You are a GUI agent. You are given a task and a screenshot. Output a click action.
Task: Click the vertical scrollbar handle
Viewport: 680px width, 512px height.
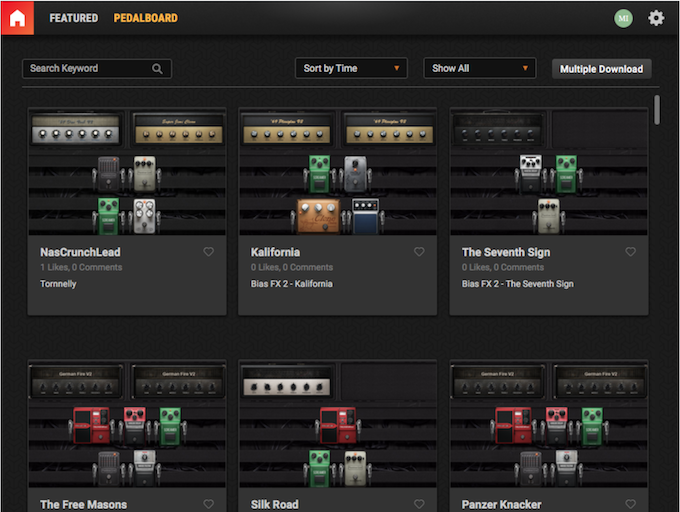click(x=657, y=110)
